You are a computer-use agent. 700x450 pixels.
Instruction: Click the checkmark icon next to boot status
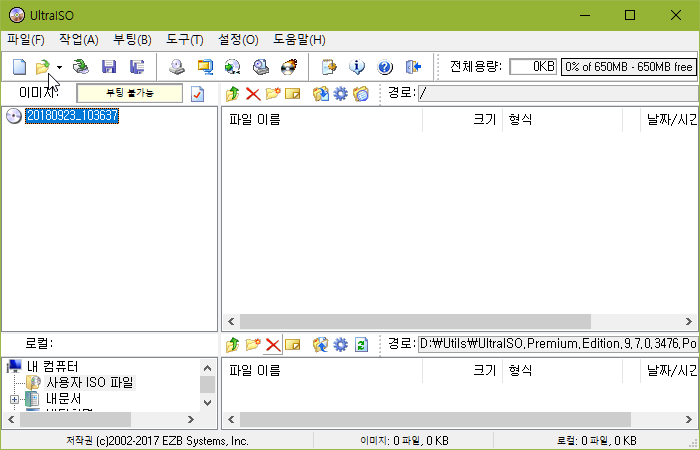(x=197, y=94)
